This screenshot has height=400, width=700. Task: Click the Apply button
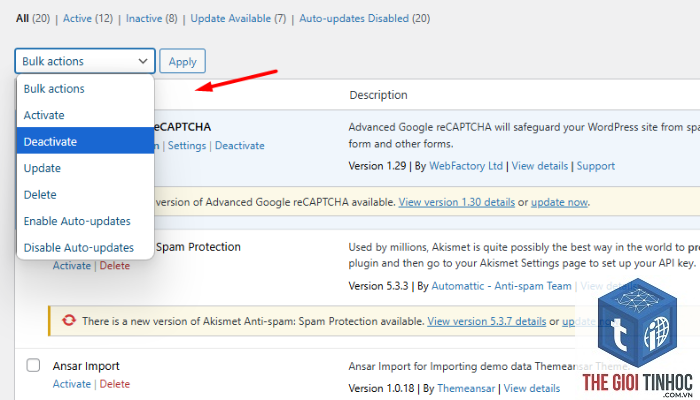(183, 61)
